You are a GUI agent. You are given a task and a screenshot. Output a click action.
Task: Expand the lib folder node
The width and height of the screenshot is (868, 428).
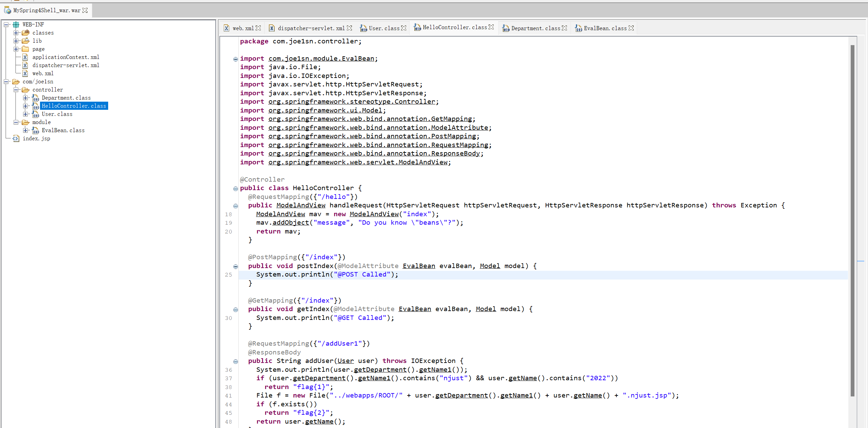16,41
